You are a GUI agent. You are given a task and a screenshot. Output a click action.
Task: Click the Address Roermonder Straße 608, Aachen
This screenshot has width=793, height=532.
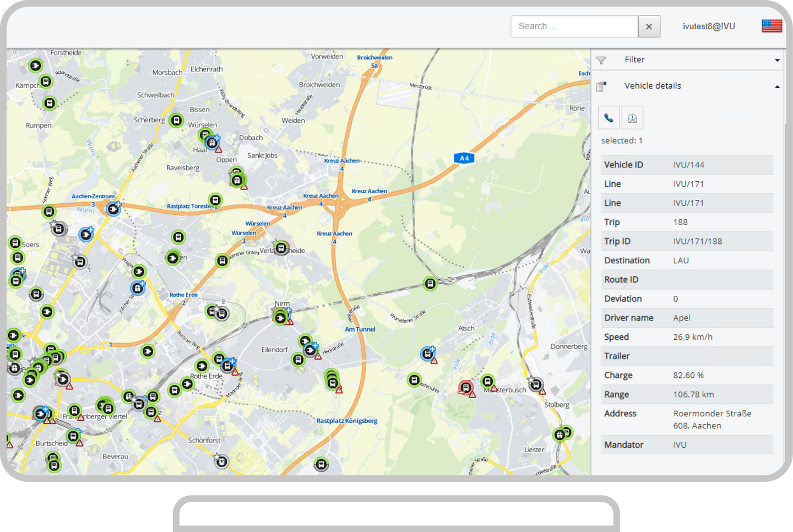click(712, 420)
